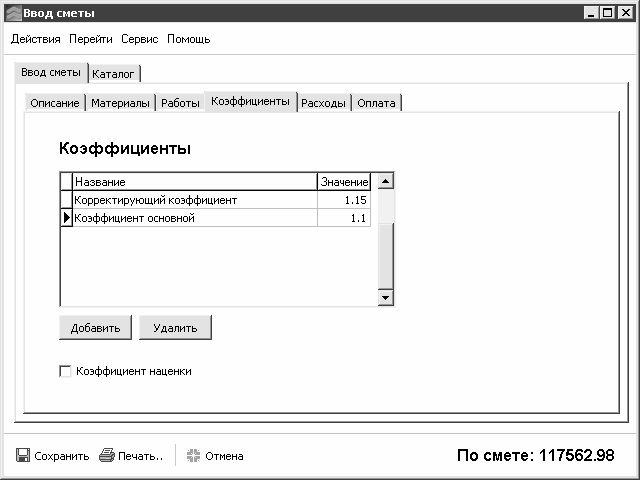This screenshot has height=480, width=640.
Task: Switch to the Каталог tab
Action: coord(114,74)
